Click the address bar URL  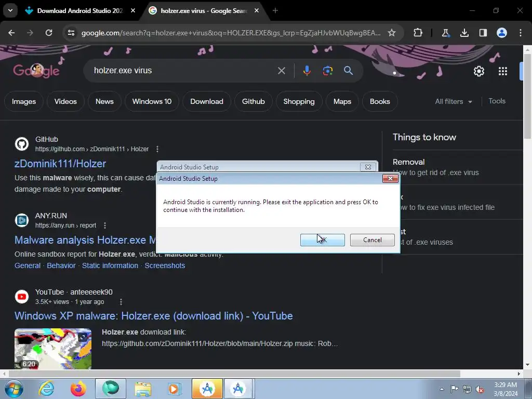(231, 33)
